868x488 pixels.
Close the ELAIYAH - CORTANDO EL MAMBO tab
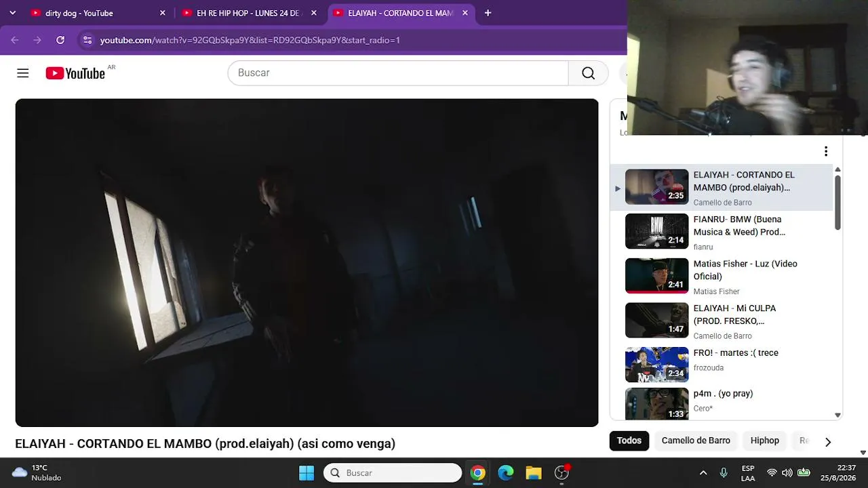coord(465,13)
